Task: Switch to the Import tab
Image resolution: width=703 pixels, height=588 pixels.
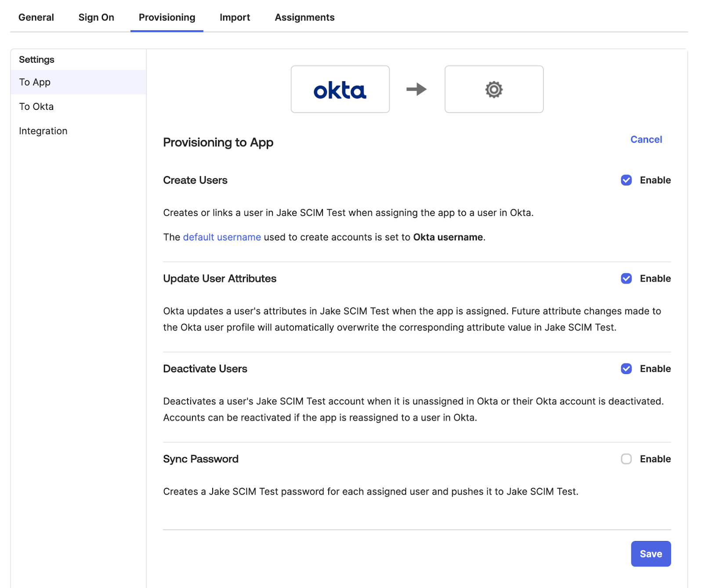Action: tap(235, 17)
